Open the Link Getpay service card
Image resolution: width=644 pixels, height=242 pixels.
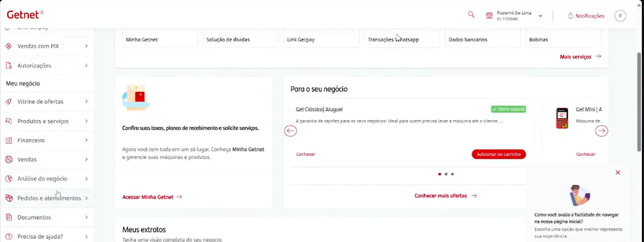pos(321,38)
